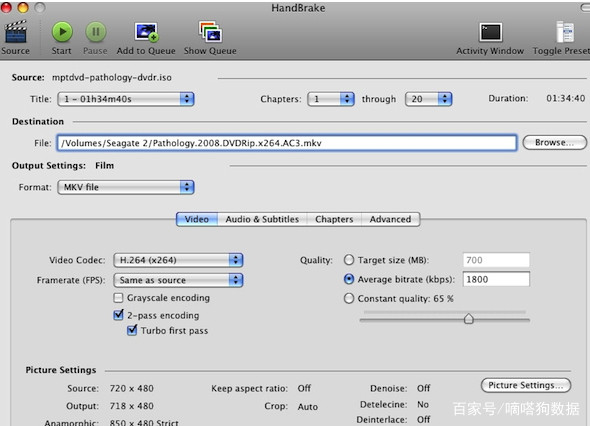590x426 pixels.
Task: Click the green Start encode icon
Action: click(x=62, y=32)
